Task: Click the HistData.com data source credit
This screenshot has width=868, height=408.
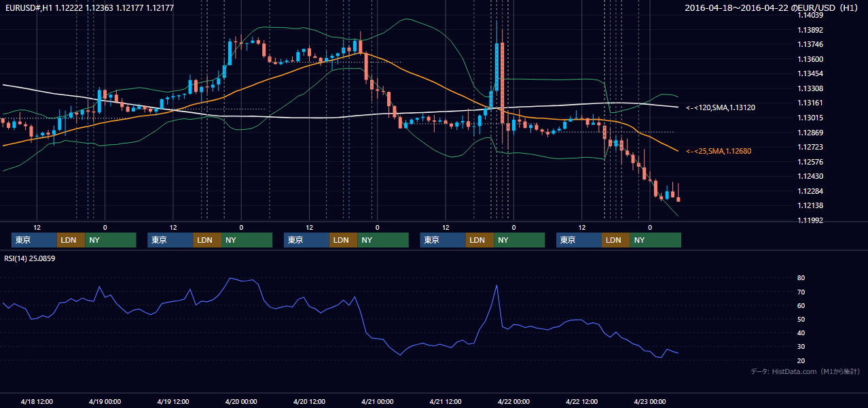Action: point(806,371)
